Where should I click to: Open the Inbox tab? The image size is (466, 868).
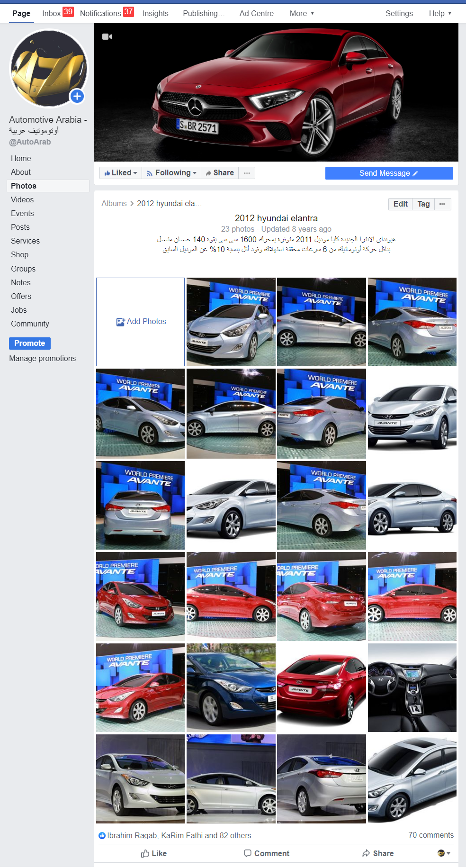point(57,13)
